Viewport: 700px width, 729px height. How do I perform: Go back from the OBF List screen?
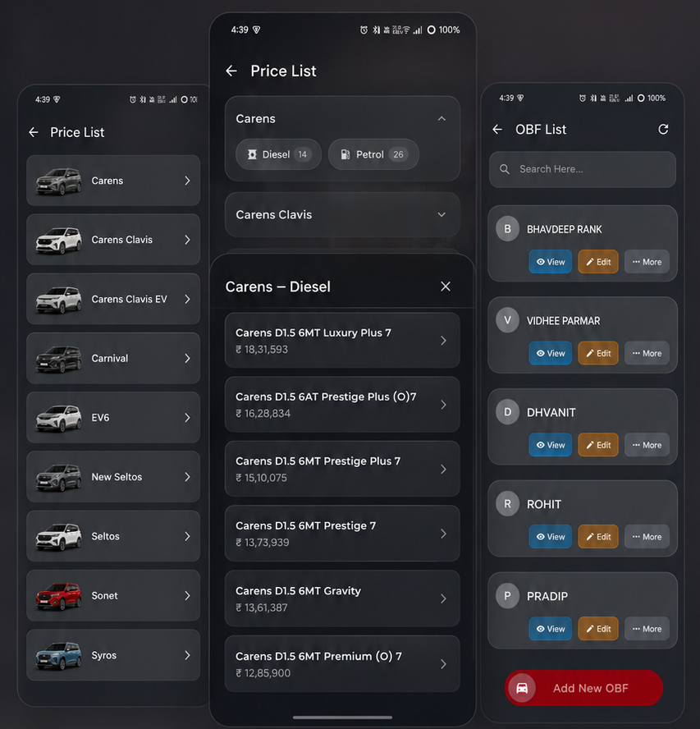[x=497, y=129]
